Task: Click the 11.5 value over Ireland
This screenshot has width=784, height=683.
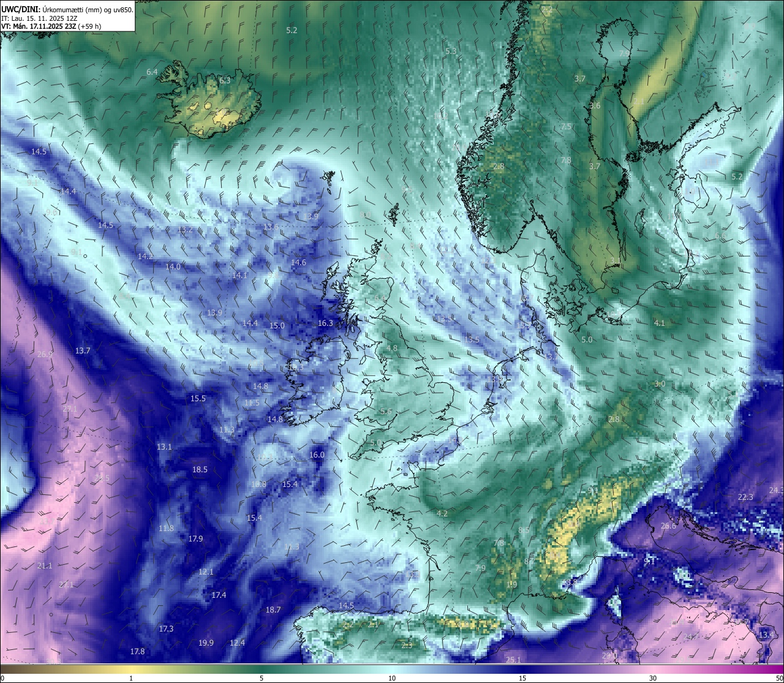Action: (x=252, y=403)
